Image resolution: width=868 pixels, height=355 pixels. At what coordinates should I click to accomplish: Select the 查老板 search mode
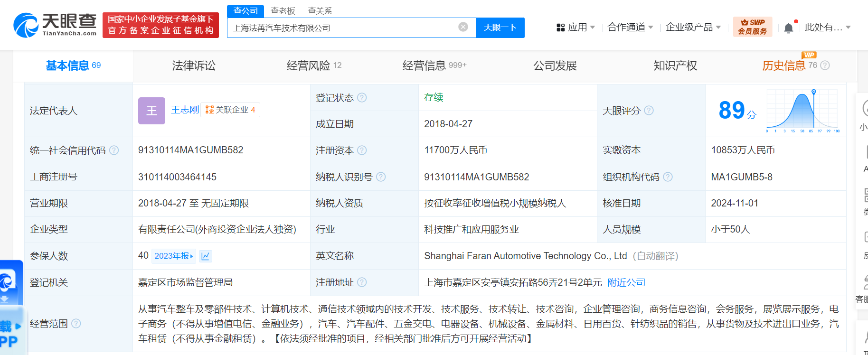tap(283, 11)
